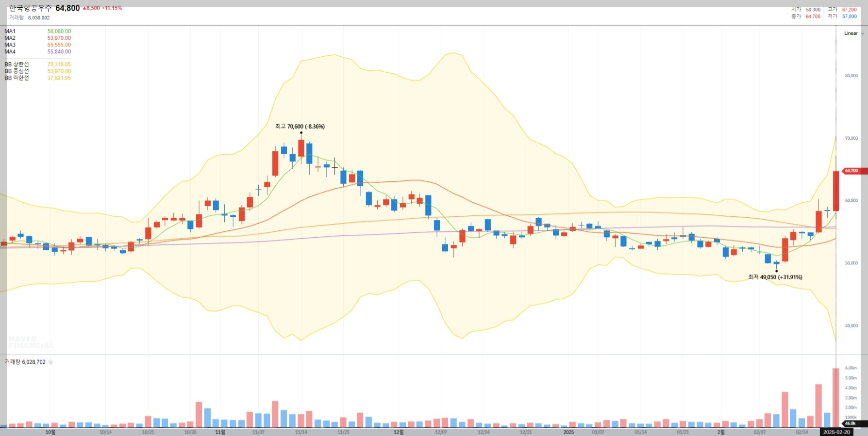Click the 60,000 price axis label

tap(851, 200)
